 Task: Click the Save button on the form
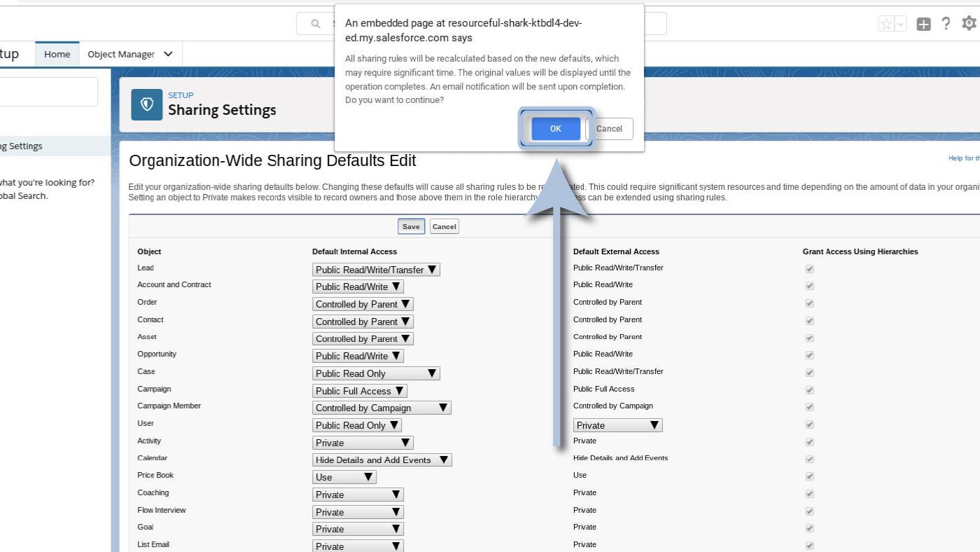pyautogui.click(x=411, y=226)
